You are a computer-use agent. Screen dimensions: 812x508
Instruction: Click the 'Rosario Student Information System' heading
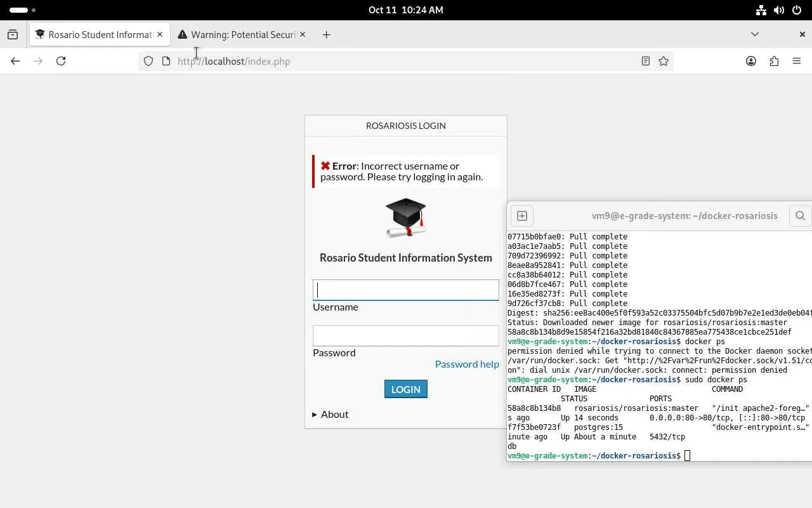click(x=406, y=258)
